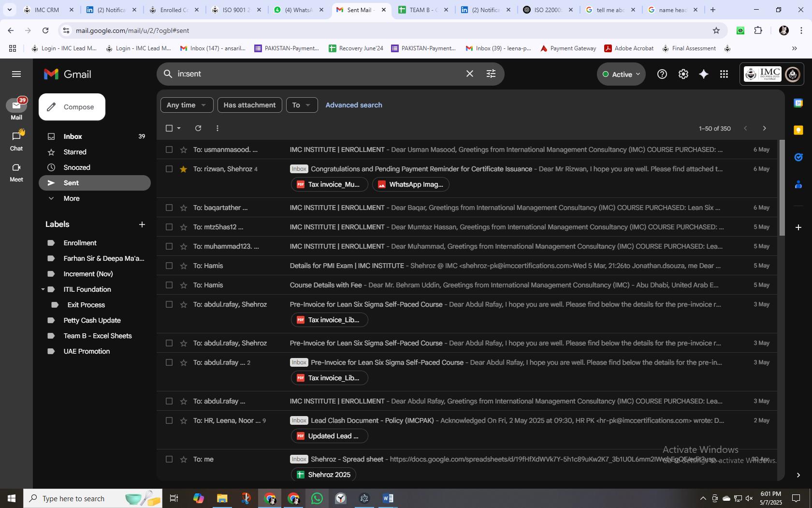Open Google apps grid icon
The image size is (812, 508).
[724, 74]
